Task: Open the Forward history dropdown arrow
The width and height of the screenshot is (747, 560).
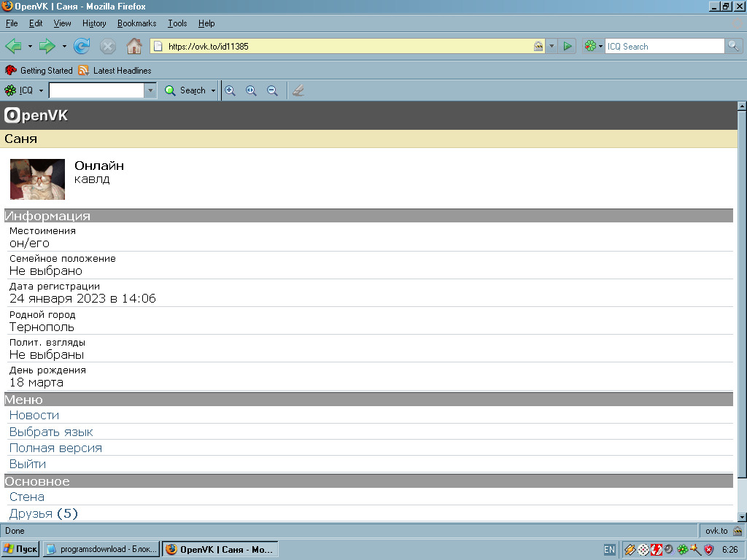Action: pyautogui.click(x=64, y=46)
